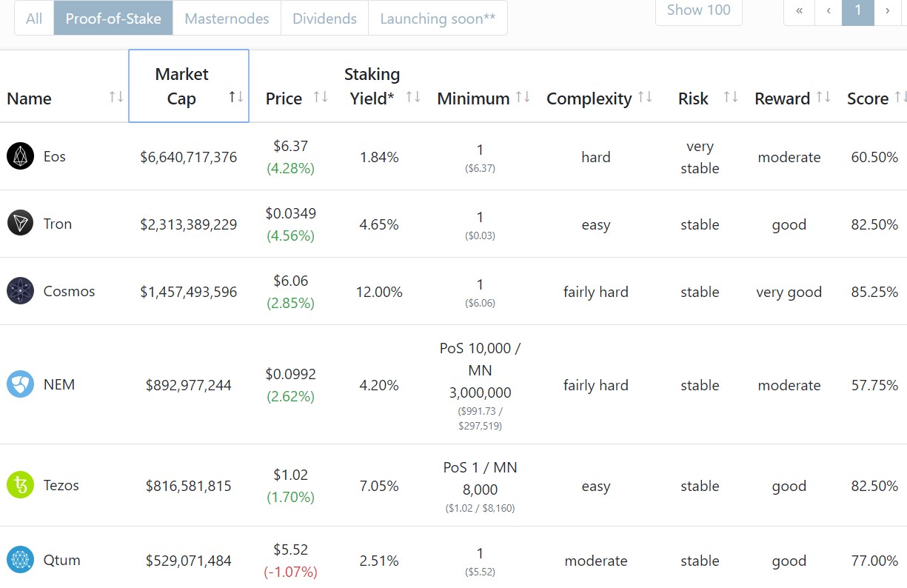Click the Tezos coin logo icon

coord(21,485)
